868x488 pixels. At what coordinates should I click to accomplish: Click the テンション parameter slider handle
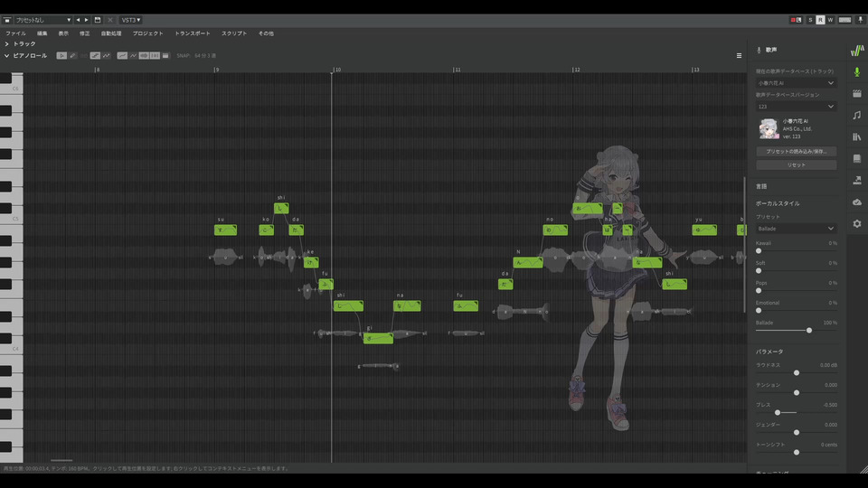[x=796, y=393]
